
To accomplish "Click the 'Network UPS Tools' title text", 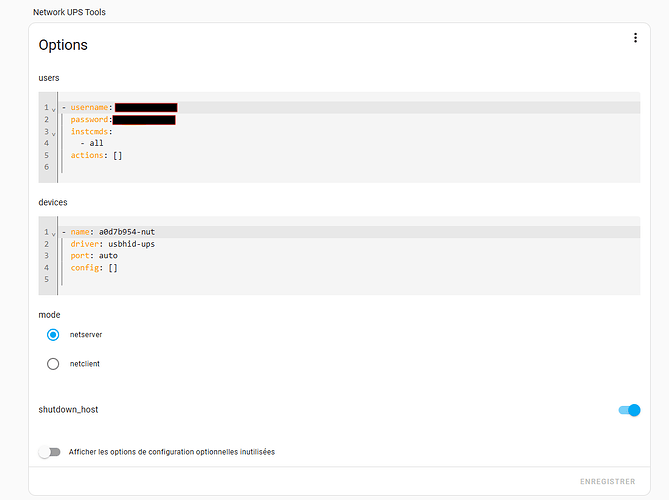I will tap(69, 12).
